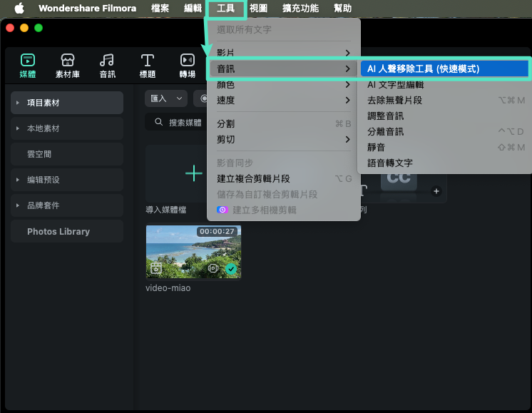Select AI 文字型編輯 option
532x413 pixels.
[444, 84]
